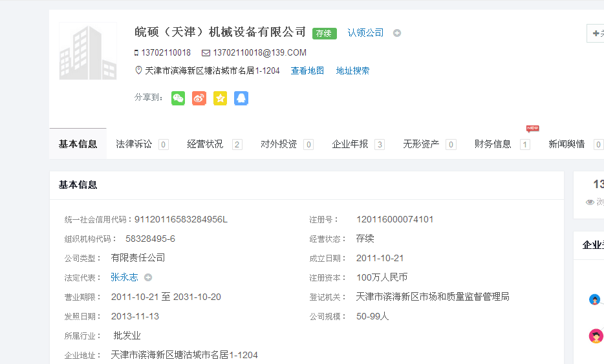Click the 认领公司 link
The width and height of the screenshot is (604, 364).
coord(365,33)
